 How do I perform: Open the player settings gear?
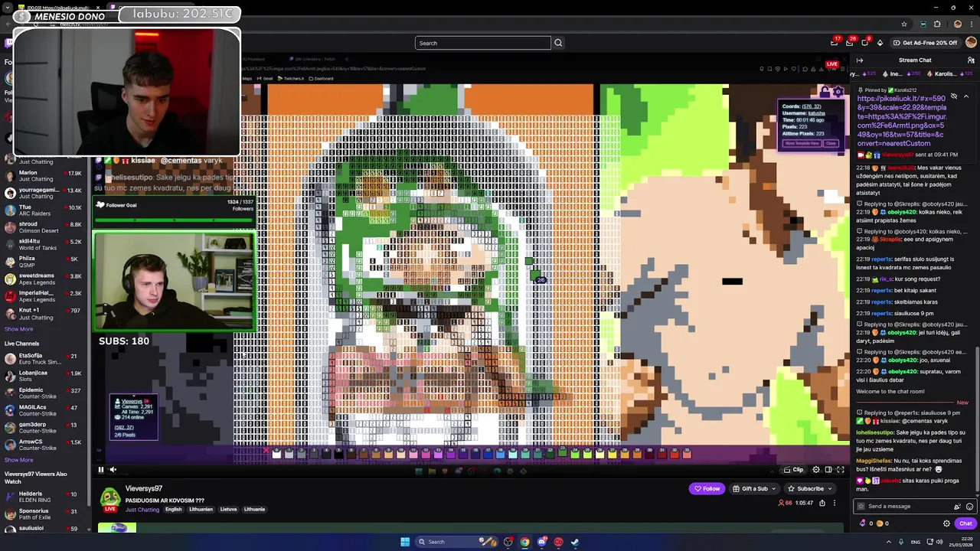pos(816,470)
